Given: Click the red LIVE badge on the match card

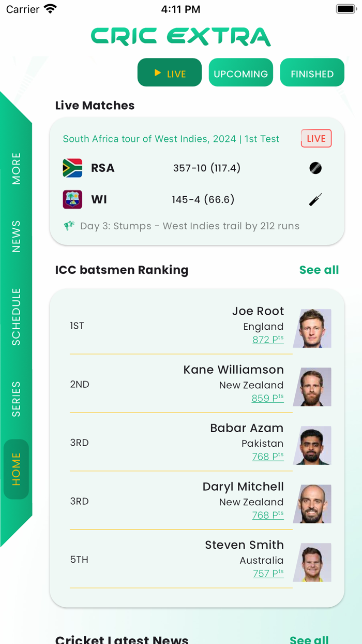Looking at the screenshot, I should point(316,138).
